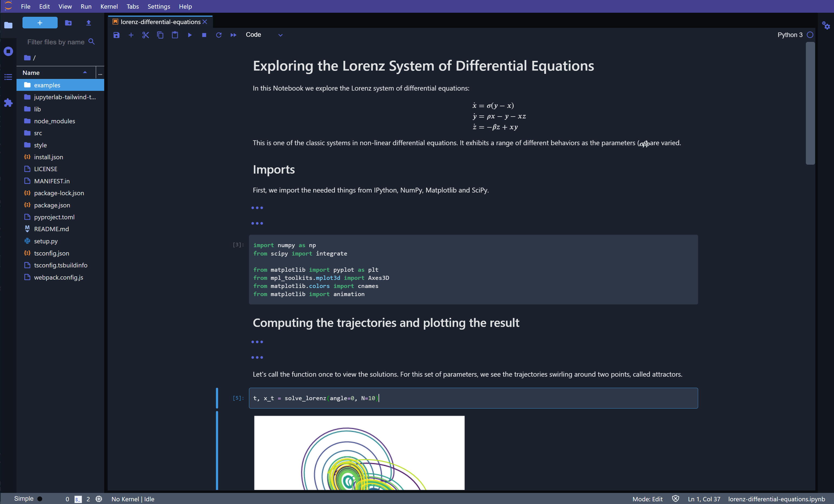
Task: Upload files using the upload icon
Action: tap(88, 23)
